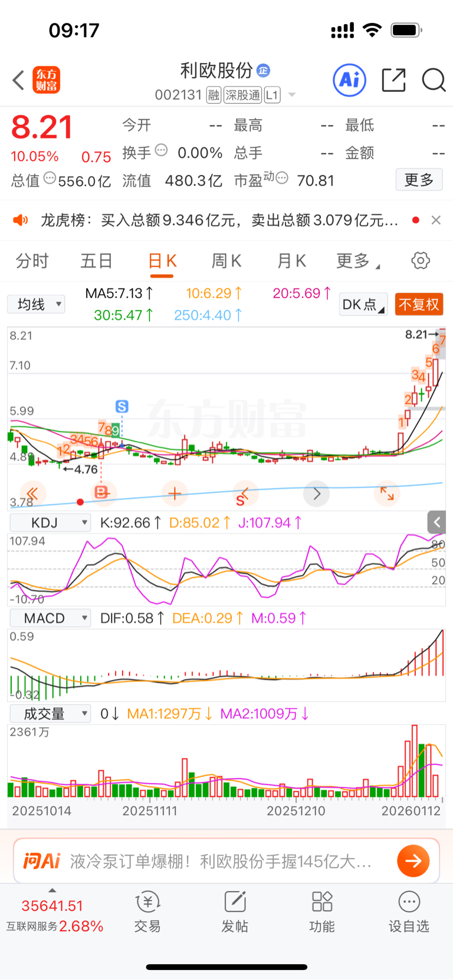The width and height of the screenshot is (453, 980).
Task: Switch to the 月K tab
Action: pyautogui.click(x=291, y=260)
